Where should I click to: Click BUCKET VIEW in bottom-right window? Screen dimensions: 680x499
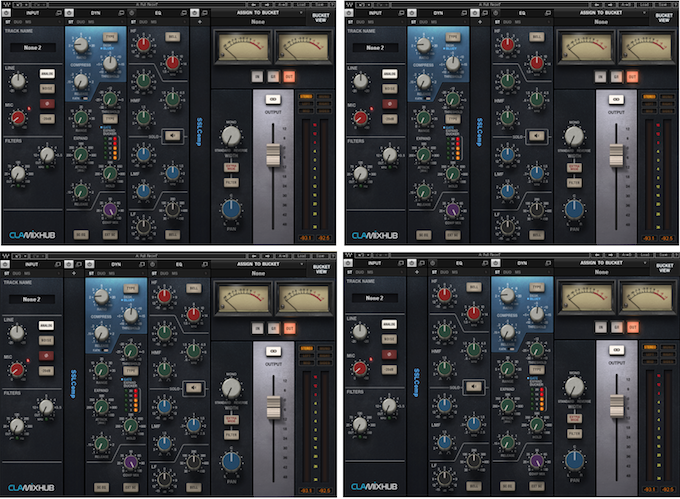coord(664,268)
